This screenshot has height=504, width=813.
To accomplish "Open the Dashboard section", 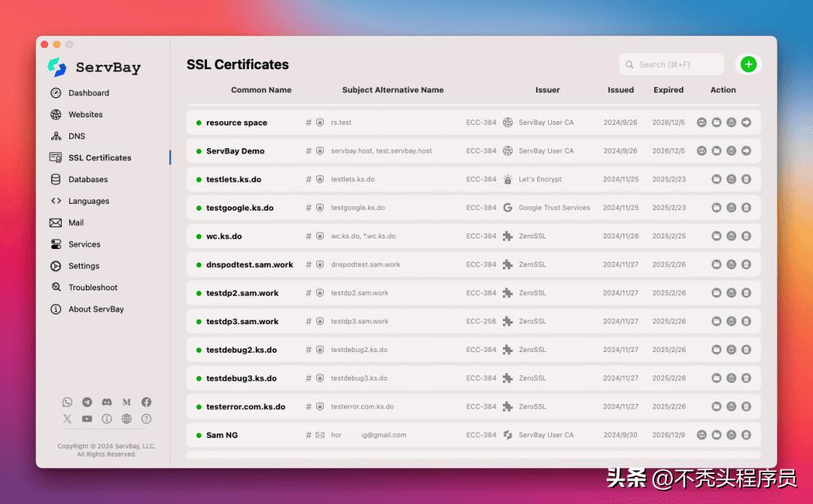I will [x=89, y=93].
